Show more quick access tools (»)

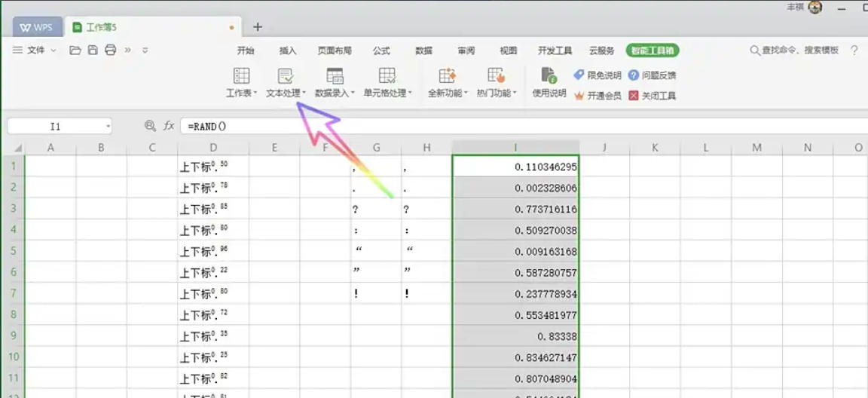pos(128,50)
